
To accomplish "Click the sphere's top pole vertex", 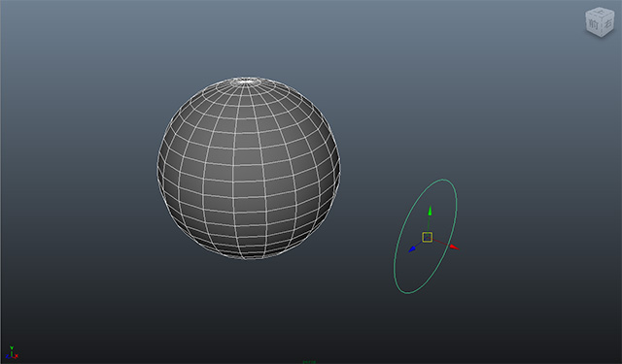I will tap(246, 82).
